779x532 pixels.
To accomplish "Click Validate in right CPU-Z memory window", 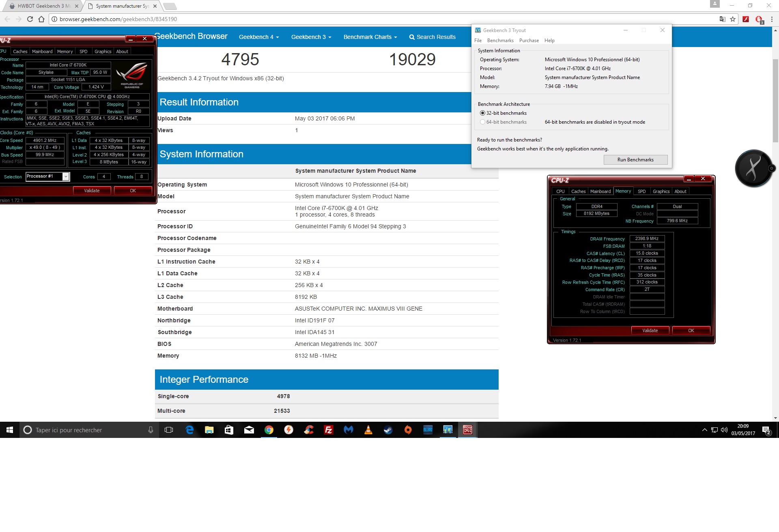I will [650, 330].
